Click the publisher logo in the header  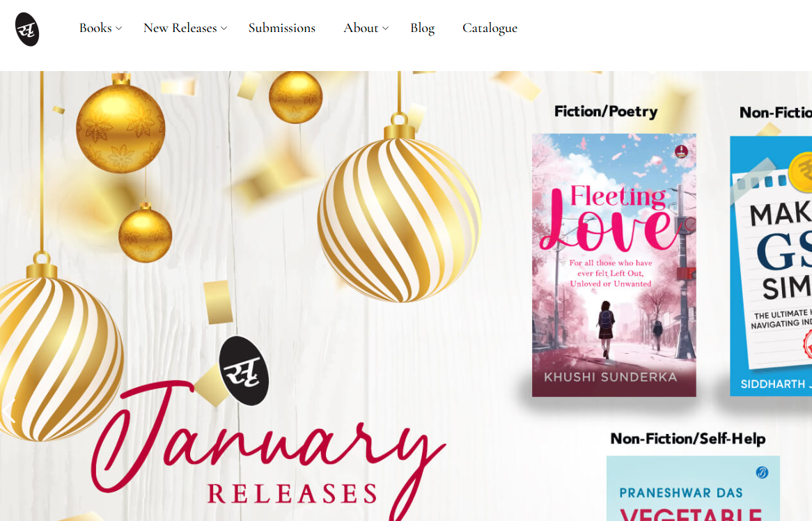pyautogui.click(x=27, y=29)
